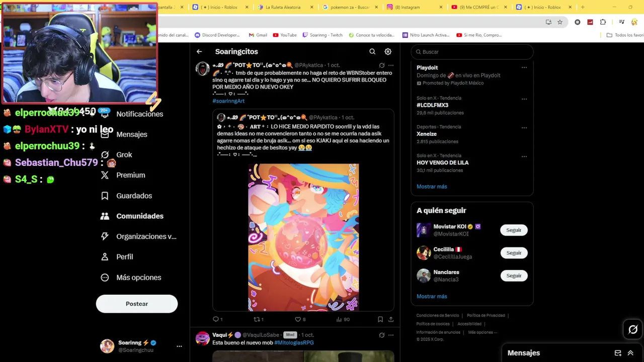
Task: Bookmark this page with Chrome star icon
Action: (560, 22)
